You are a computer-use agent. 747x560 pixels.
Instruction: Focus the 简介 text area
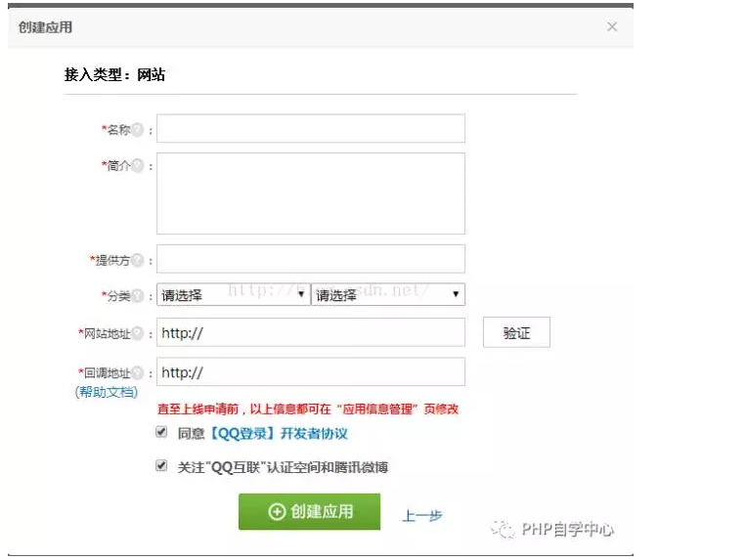tap(311, 194)
